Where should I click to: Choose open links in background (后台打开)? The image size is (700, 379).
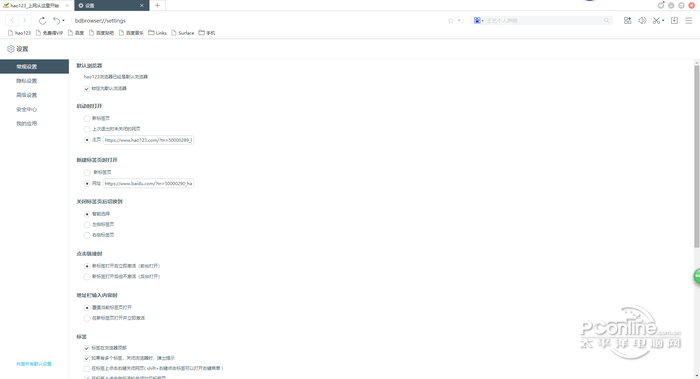click(x=87, y=277)
